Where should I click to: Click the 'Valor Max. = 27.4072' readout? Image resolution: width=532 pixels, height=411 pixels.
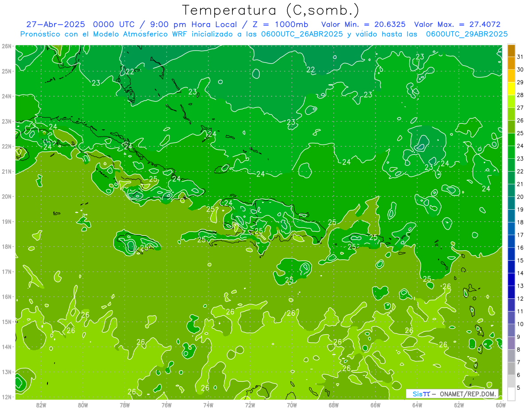(458, 24)
